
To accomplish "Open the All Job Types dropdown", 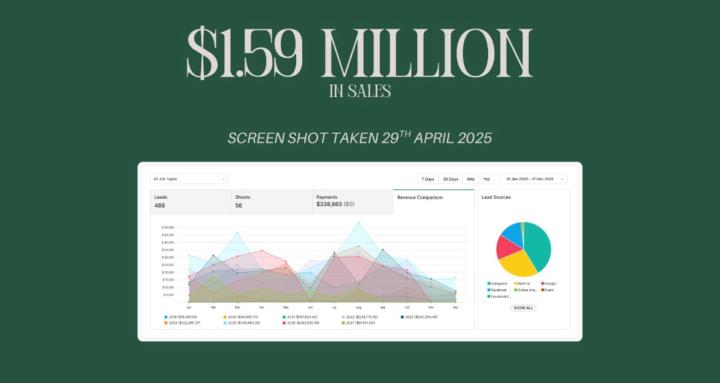I will 189,179.
